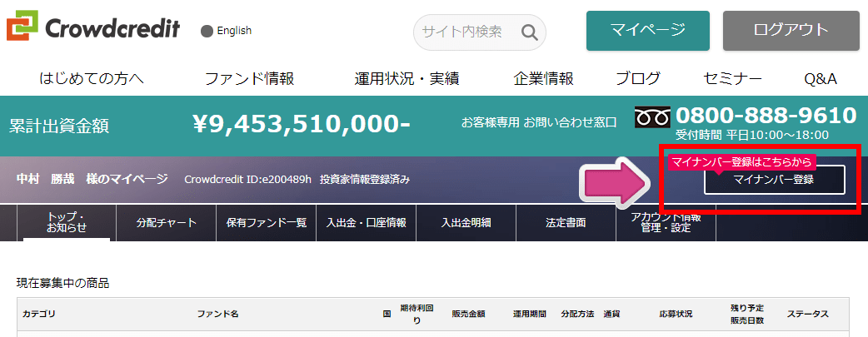The width and height of the screenshot is (868, 337).
Task: Open はじめての方へ menu item
Action: [x=92, y=78]
